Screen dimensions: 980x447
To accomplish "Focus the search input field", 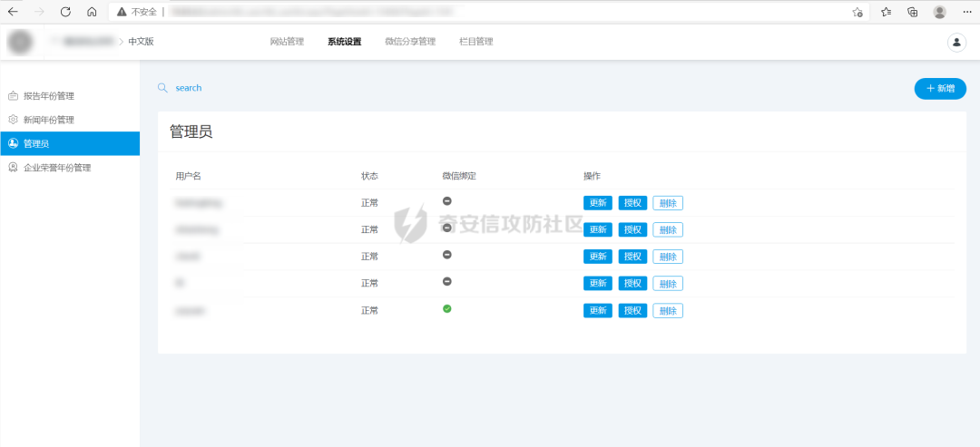I will pyautogui.click(x=189, y=88).
